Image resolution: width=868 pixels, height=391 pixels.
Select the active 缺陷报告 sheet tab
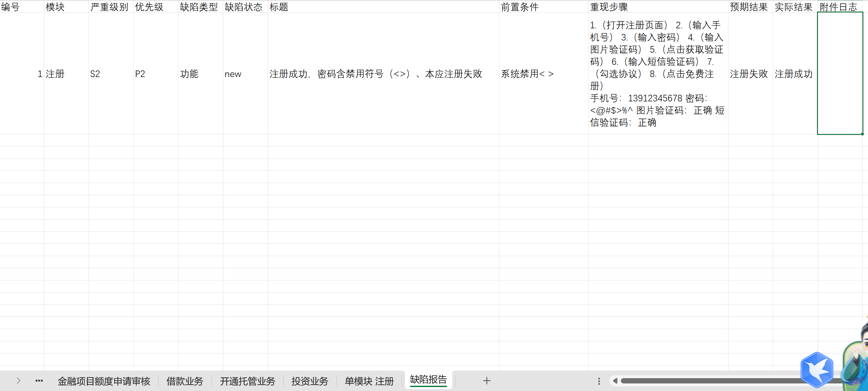pyautogui.click(x=428, y=380)
